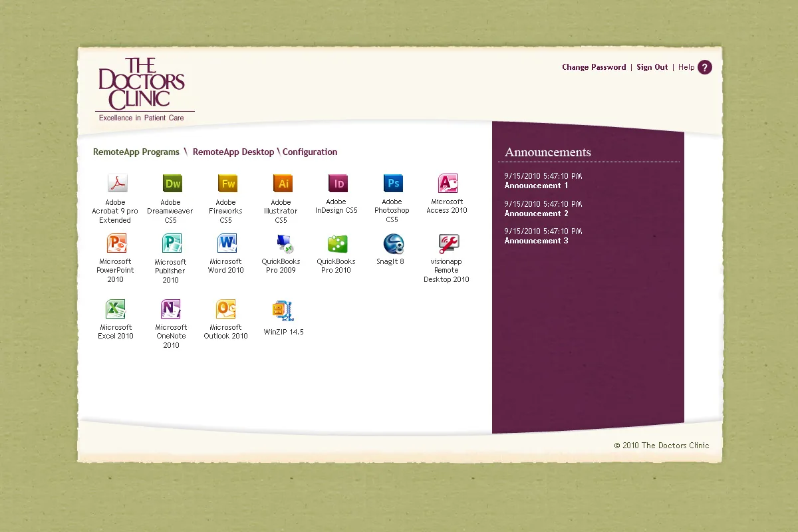Screen dimensions: 798x532
Task: Switch to RemoteApp Programs tab
Action: point(136,152)
